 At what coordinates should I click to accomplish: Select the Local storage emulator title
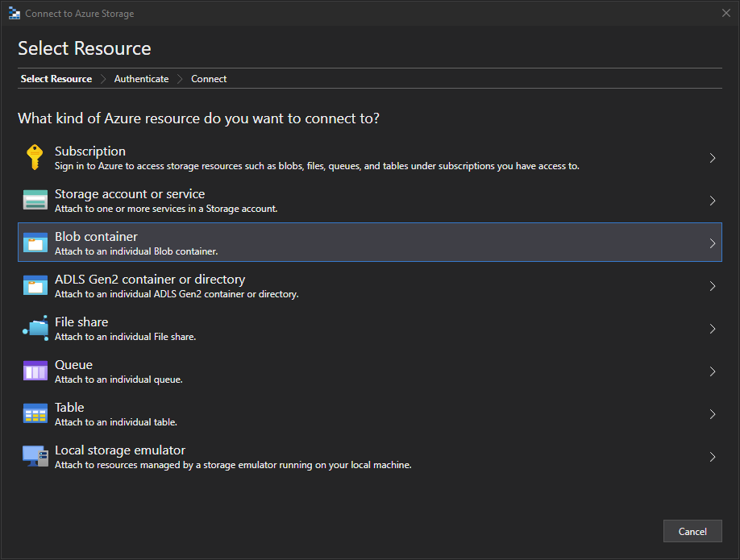tap(120, 450)
